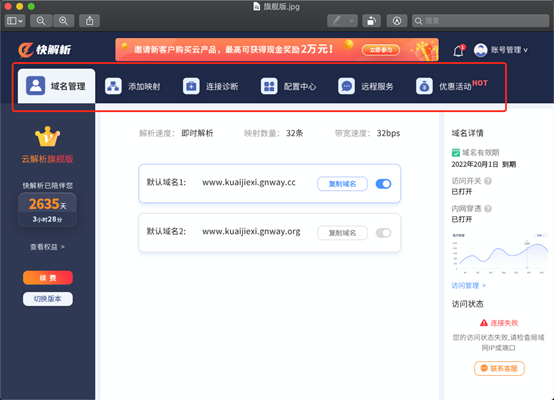This screenshot has height=400, width=554.
Task: Toggle the switch for 默认域名1
Action: pos(383,184)
